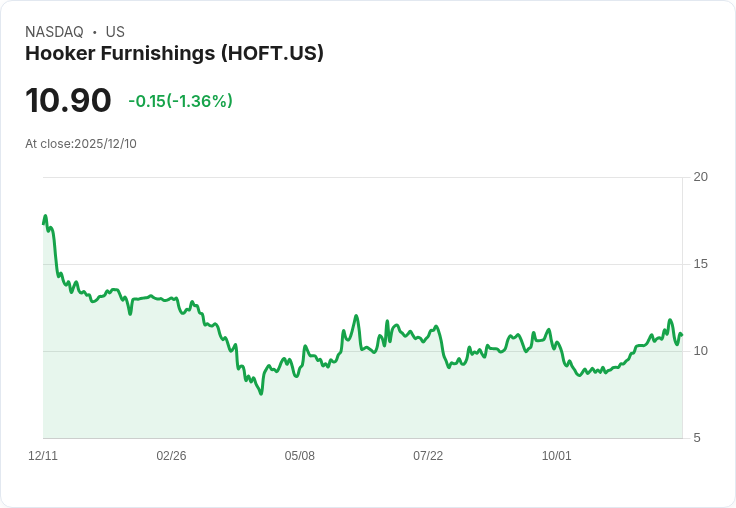Screen dimensions: 736x508
Task: Click the lowest trough of the price line
Action: coord(261,393)
